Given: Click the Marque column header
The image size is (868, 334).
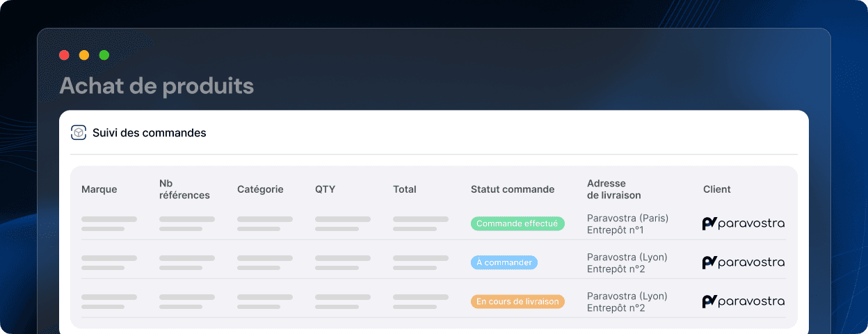Looking at the screenshot, I should coord(99,189).
